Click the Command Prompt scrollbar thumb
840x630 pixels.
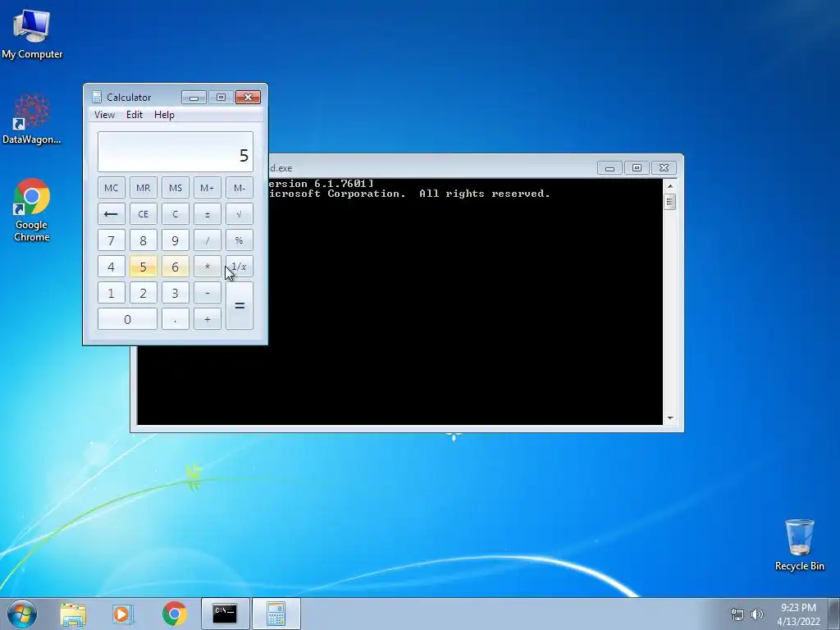click(669, 202)
